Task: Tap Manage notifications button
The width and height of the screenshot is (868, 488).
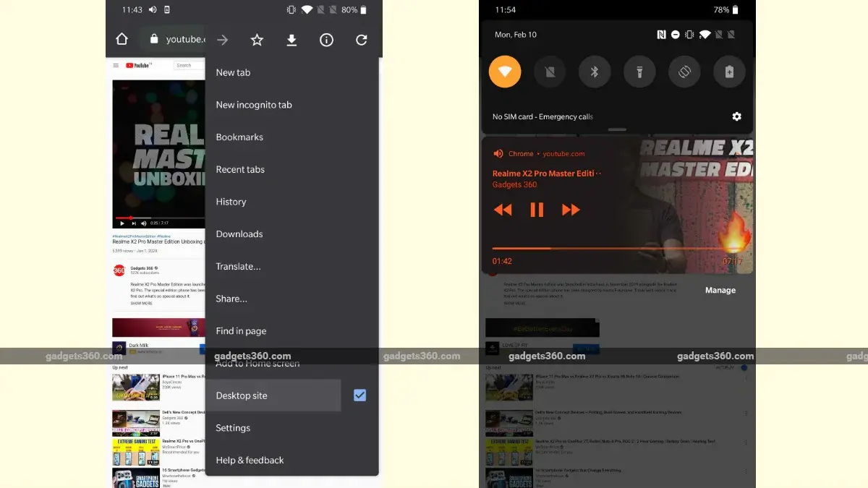Action: [x=720, y=290]
